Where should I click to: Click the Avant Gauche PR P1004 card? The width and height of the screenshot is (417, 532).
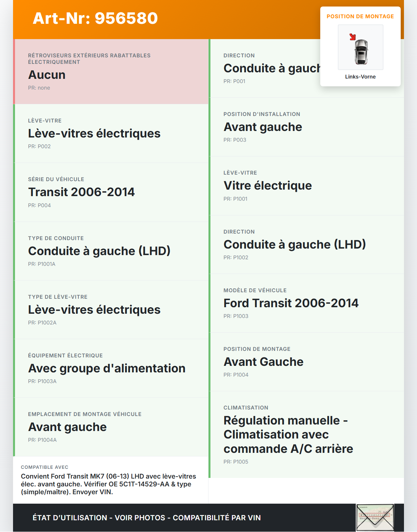pos(306,362)
